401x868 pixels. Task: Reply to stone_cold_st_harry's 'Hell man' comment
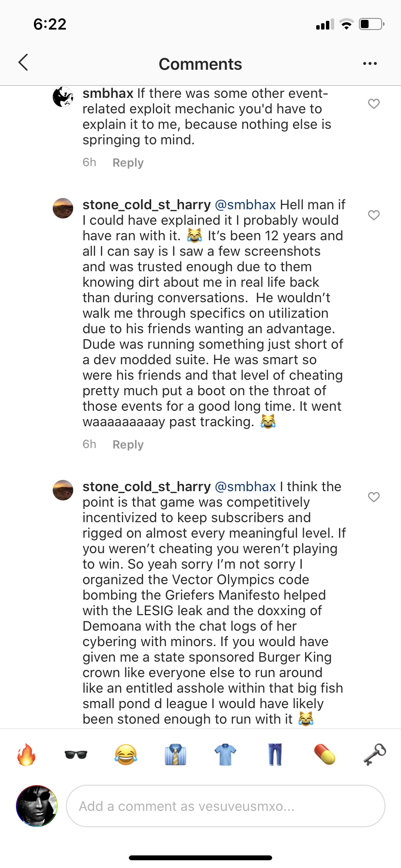point(128,445)
